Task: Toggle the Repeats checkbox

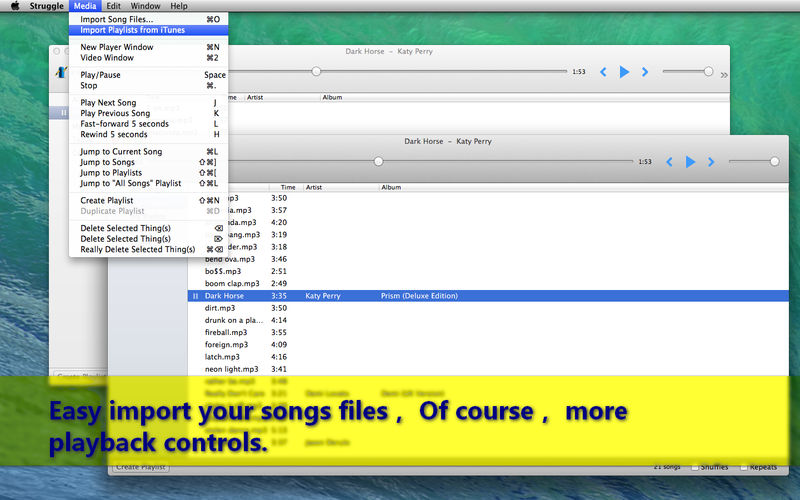Action: pyautogui.click(x=744, y=467)
